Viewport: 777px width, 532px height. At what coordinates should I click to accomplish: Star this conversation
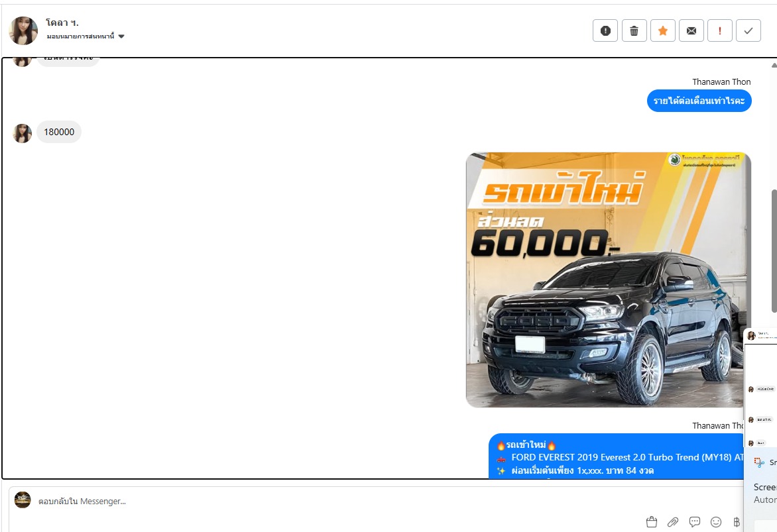[662, 30]
